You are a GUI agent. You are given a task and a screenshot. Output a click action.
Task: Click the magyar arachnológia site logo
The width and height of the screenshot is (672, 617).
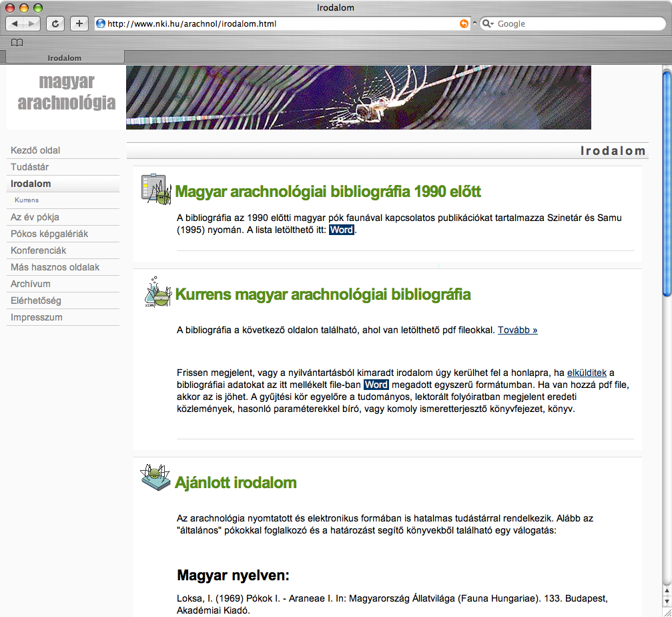[67, 91]
